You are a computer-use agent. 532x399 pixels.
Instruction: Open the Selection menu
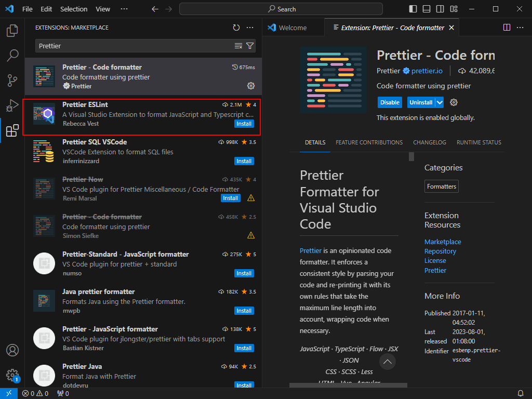pos(74,9)
